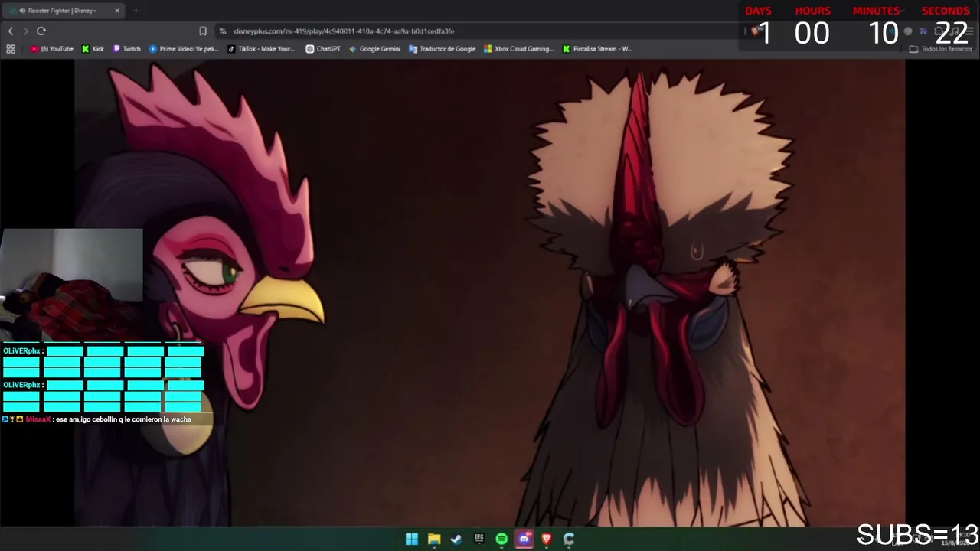The image size is (980, 551).
Task: Open the TikTok bookmark
Action: tap(261, 49)
